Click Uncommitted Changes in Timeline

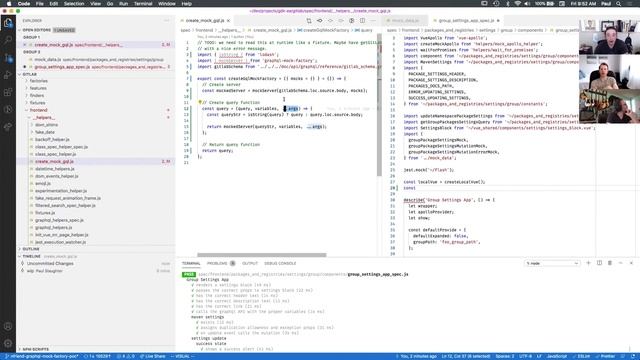click(50, 264)
